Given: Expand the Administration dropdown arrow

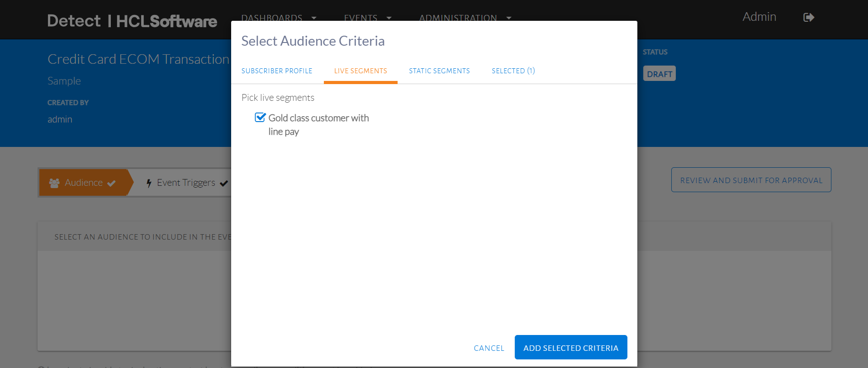Looking at the screenshot, I should (x=509, y=18).
